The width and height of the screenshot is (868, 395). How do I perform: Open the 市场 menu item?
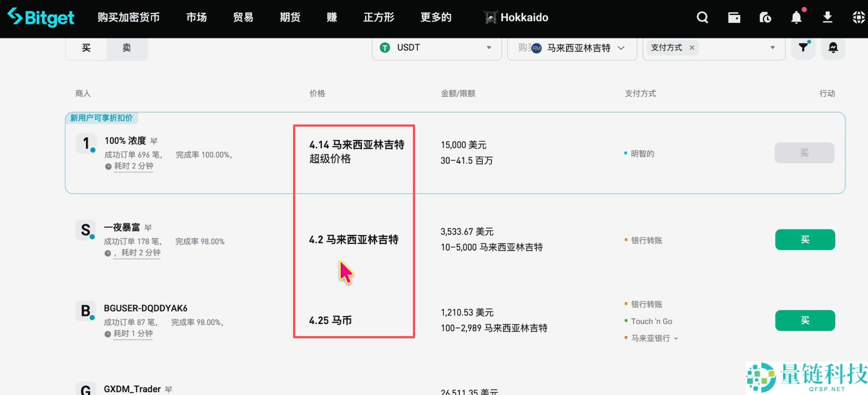coord(196,17)
